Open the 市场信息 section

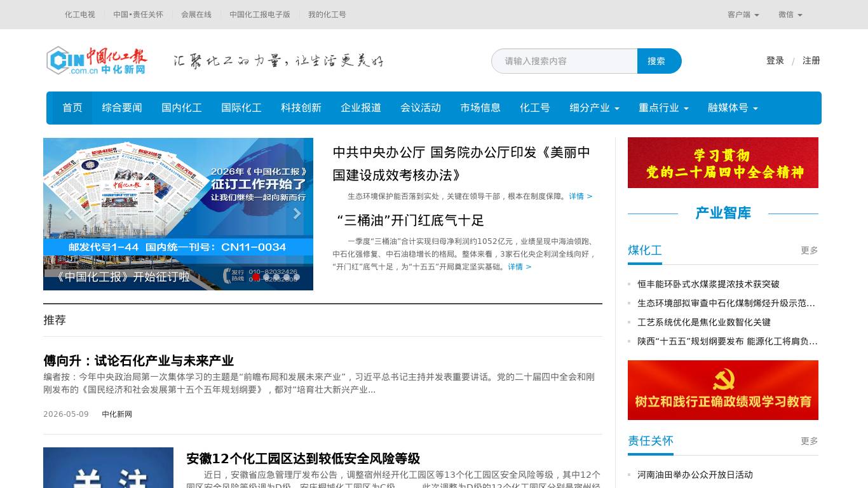pos(480,108)
